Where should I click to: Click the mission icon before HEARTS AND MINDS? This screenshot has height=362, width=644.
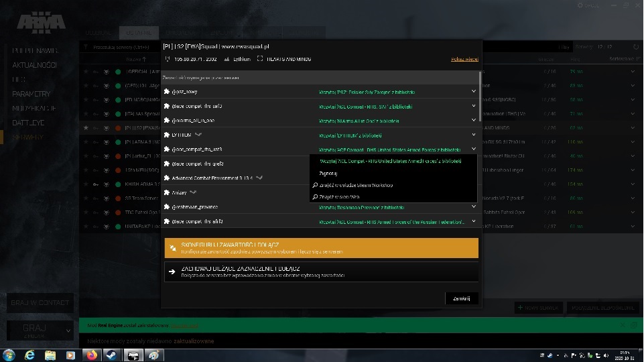click(260, 59)
